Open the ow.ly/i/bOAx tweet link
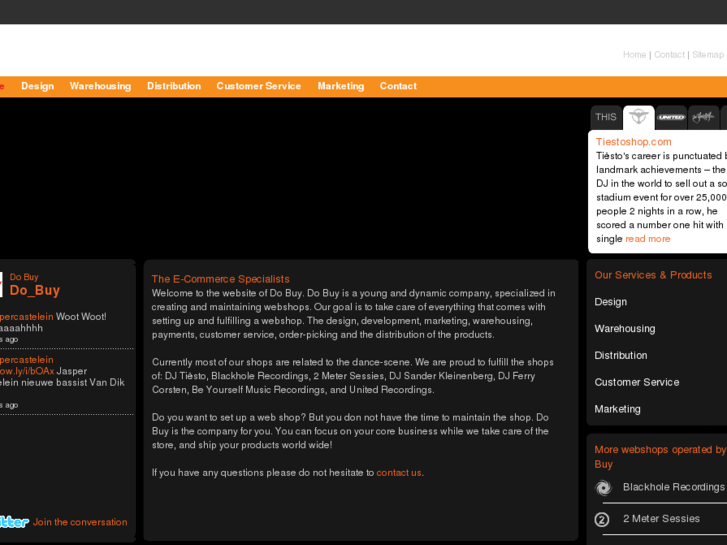 27,371
